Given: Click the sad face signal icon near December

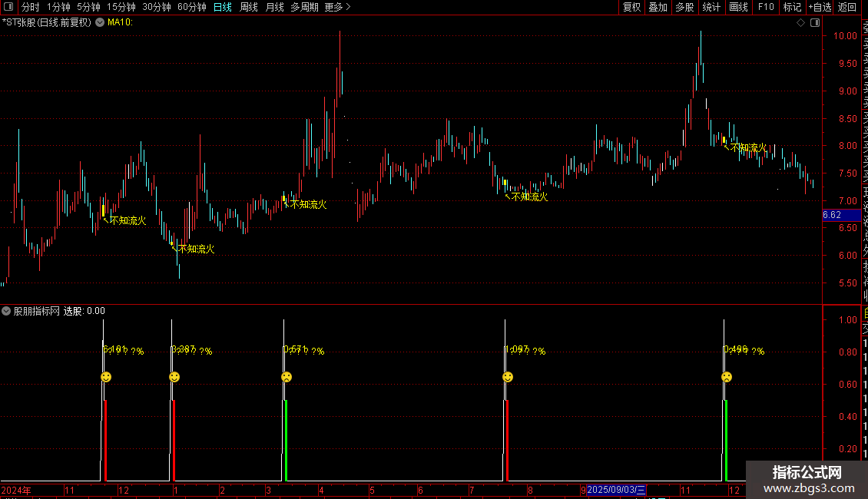Looking at the screenshot, I should click(727, 377).
